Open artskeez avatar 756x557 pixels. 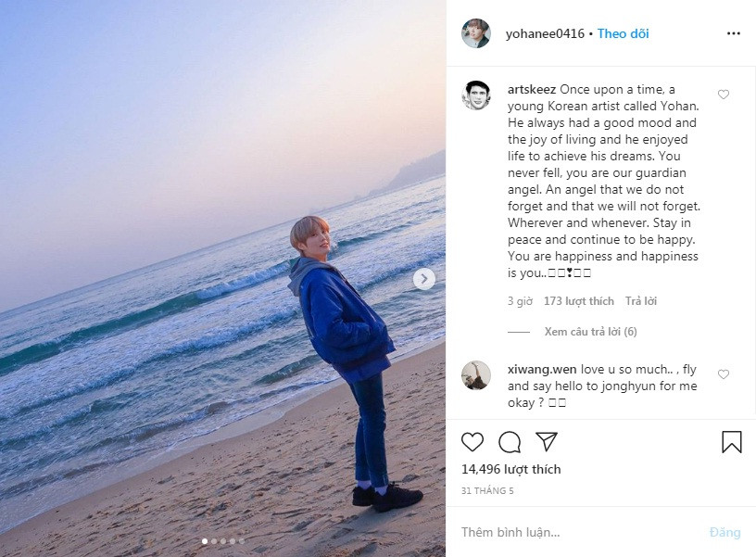coord(476,95)
